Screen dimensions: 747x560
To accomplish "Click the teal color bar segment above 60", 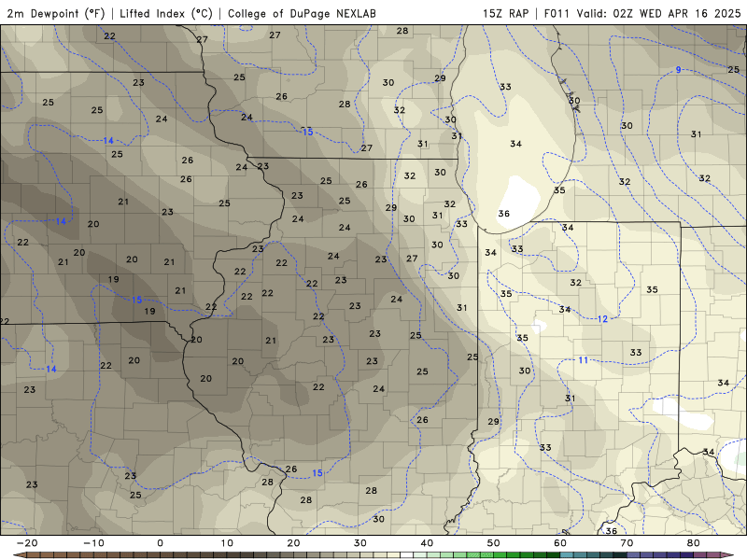I will coord(567,555).
